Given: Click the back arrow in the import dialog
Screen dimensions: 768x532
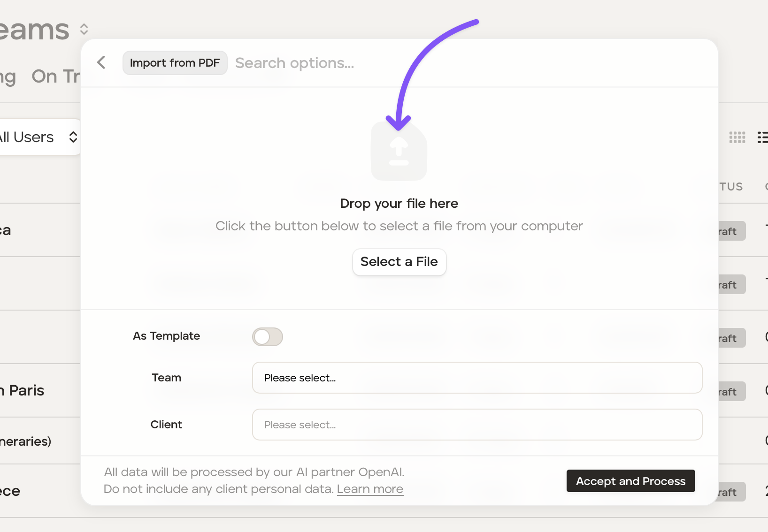Looking at the screenshot, I should pyautogui.click(x=101, y=62).
